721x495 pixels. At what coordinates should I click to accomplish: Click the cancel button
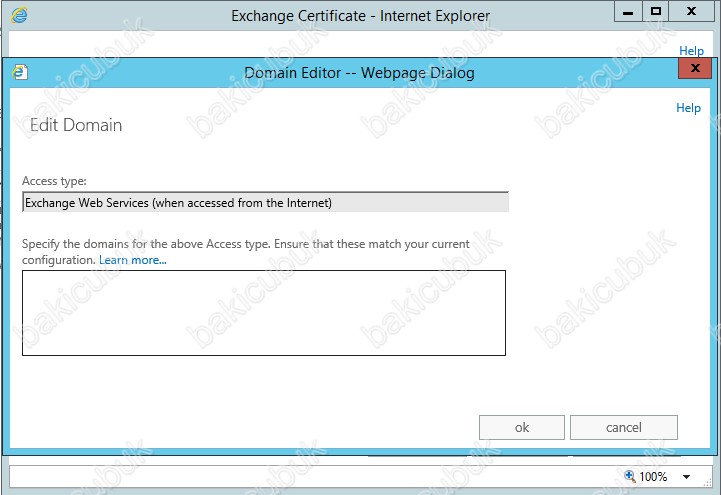(624, 427)
